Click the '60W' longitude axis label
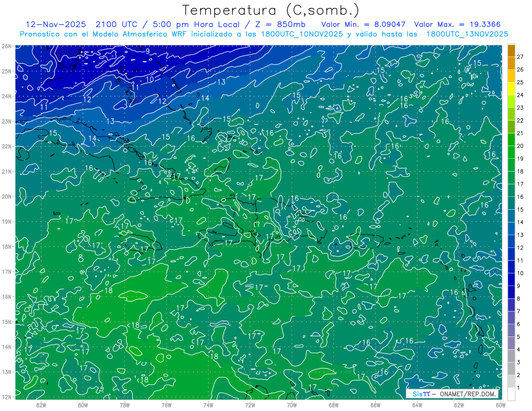532x411 pixels. [501, 405]
